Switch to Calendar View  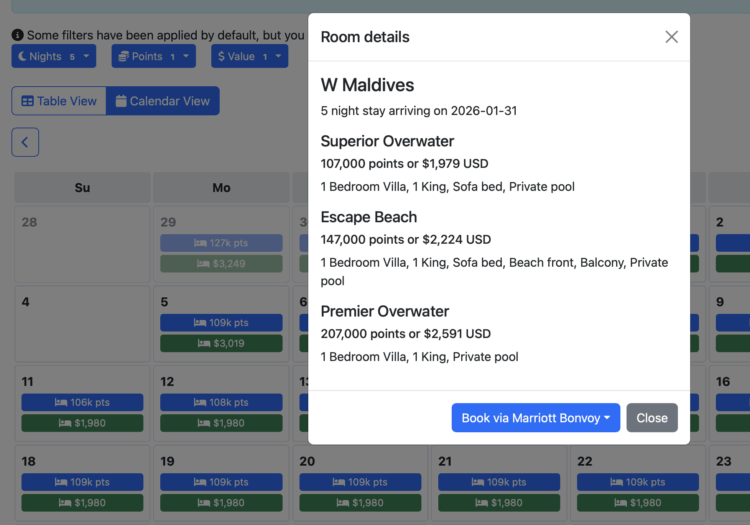(x=163, y=101)
